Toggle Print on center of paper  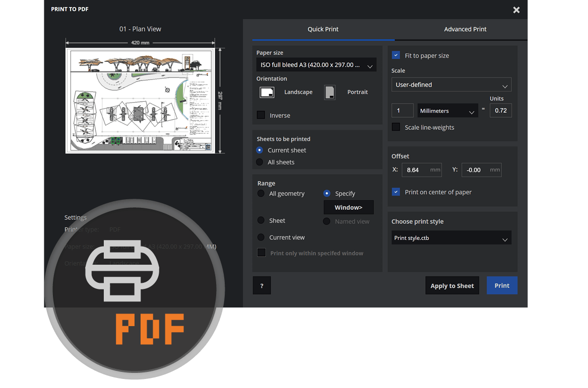click(396, 192)
